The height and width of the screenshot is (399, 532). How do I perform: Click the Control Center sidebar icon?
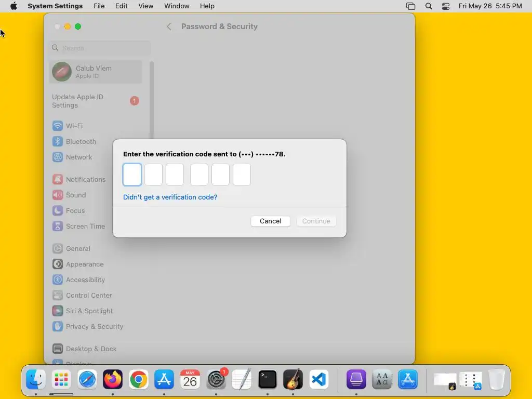click(57, 296)
